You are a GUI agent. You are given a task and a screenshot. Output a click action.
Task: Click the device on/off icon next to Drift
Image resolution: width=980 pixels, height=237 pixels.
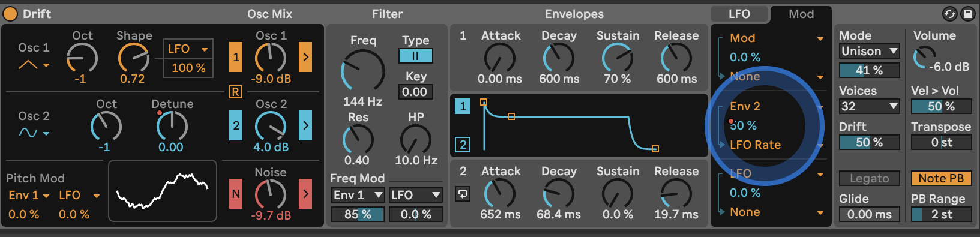pyautogui.click(x=10, y=13)
